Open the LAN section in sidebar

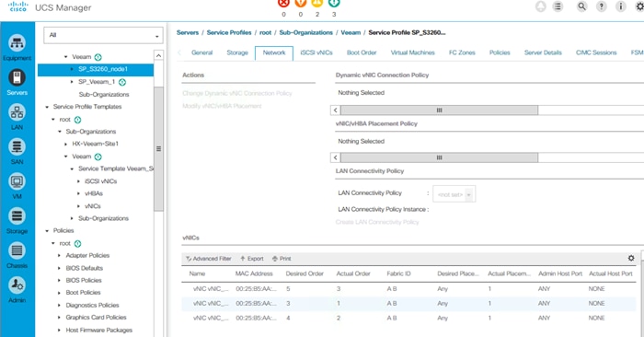pos(17,117)
